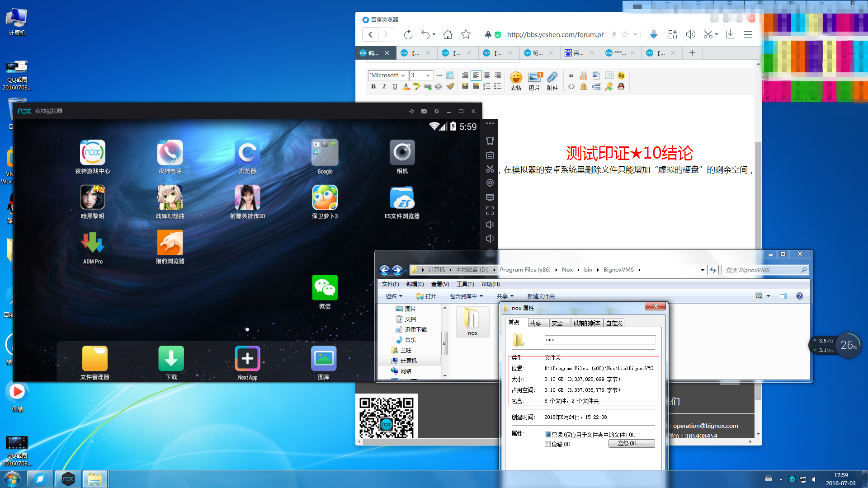Bookmark the page with the star icon
Screen dimensions: 868x488
click(x=466, y=34)
